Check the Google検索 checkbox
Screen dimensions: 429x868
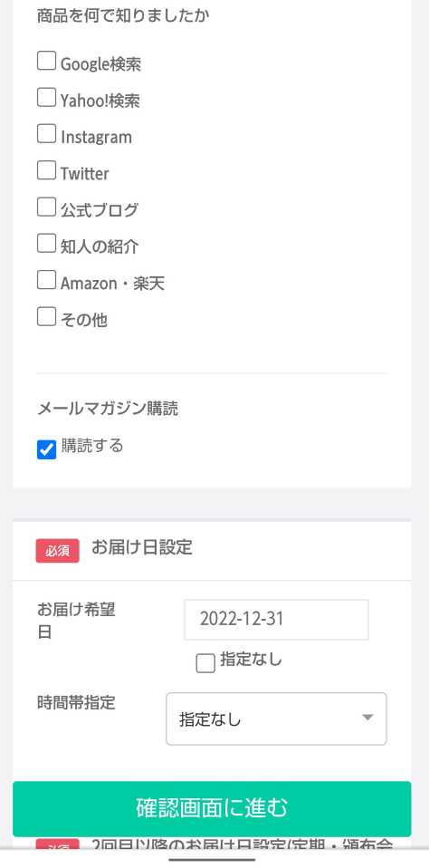point(46,61)
